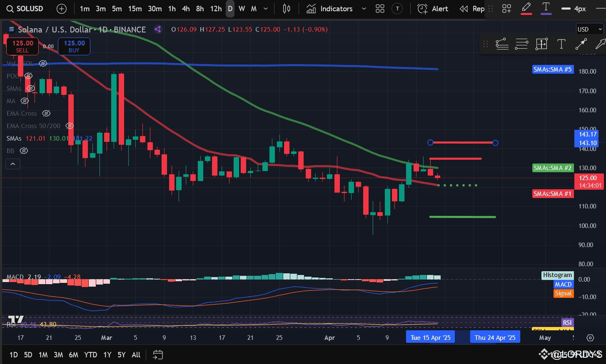The image size is (606, 364).
Task: Set range to 1D
Action: tap(13, 355)
